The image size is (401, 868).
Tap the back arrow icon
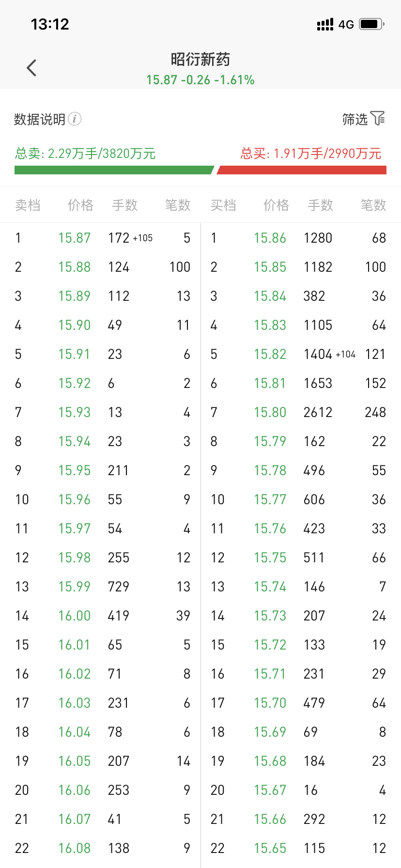(x=31, y=68)
